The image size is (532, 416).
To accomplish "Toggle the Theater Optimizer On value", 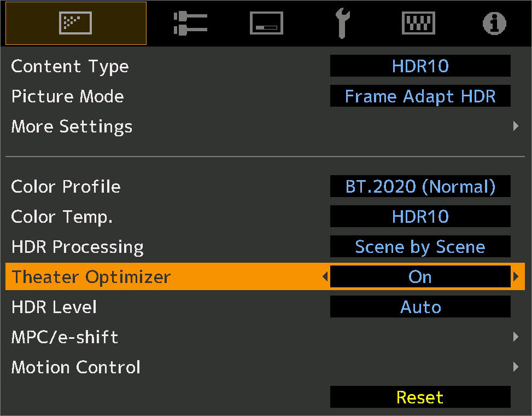I will tap(420, 277).
